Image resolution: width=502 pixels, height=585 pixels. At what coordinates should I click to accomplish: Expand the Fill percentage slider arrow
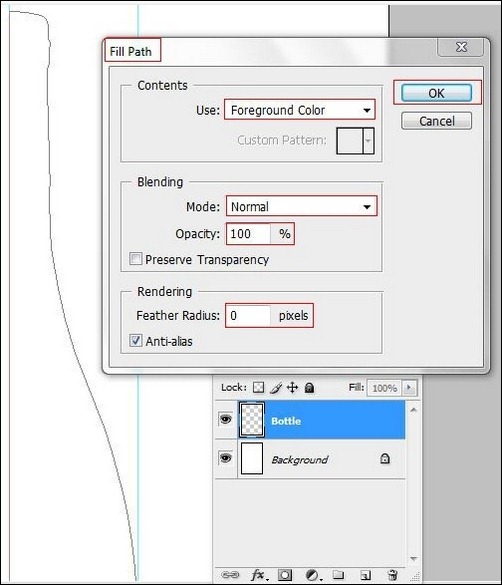(409, 388)
